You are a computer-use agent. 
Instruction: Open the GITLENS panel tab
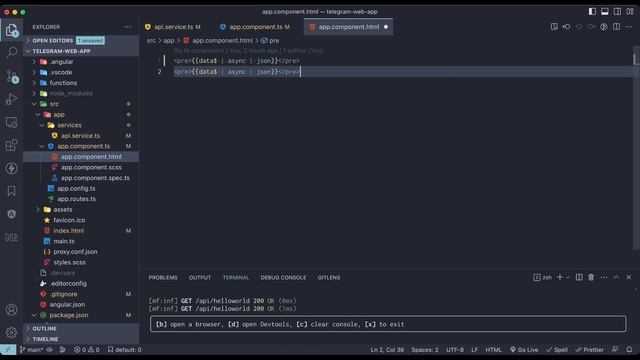coord(329,278)
